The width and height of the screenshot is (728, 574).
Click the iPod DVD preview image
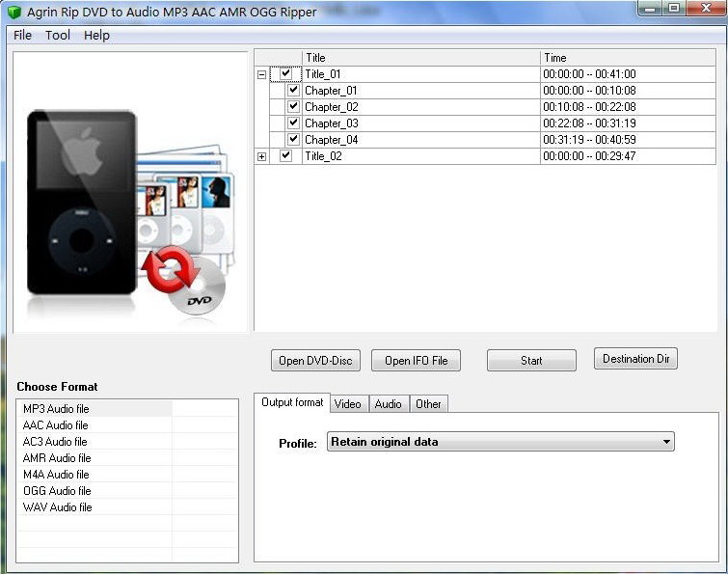[130, 192]
